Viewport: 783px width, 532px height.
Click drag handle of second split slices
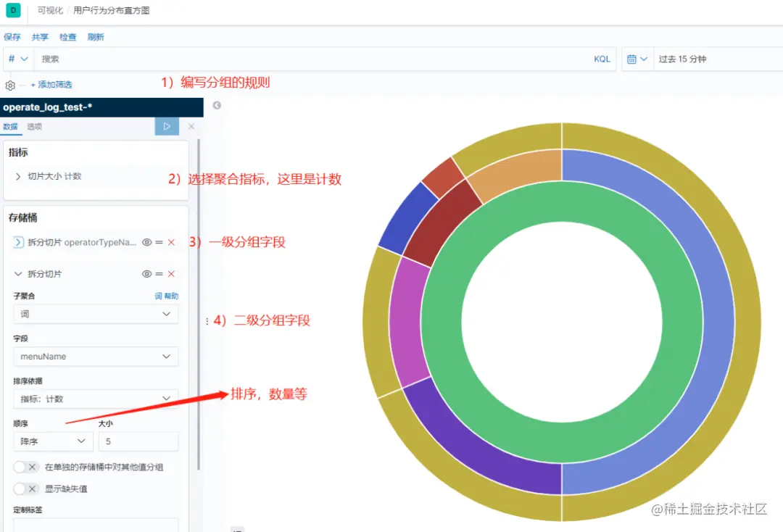click(x=159, y=273)
